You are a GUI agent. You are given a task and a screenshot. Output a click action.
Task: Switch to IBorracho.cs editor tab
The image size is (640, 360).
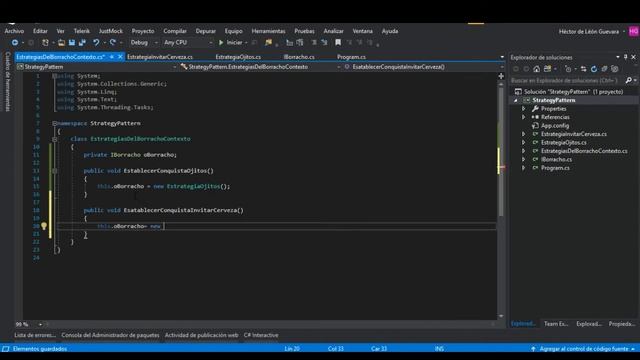tap(299, 57)
